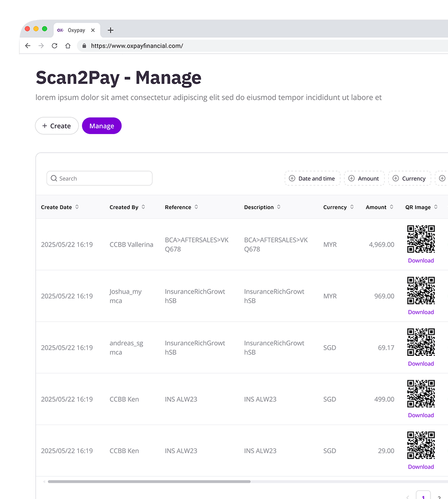Click the browser home icon
Image resolution: width=448 pixels, height=499 pixels.
coord(68,46)
